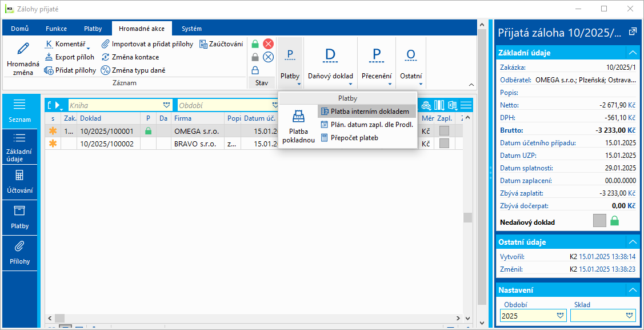Viewport: 644px width, 330px height.
Task: Open the Období 2025 dropdown in Nastavení
Action: click(x=561, y=316)
